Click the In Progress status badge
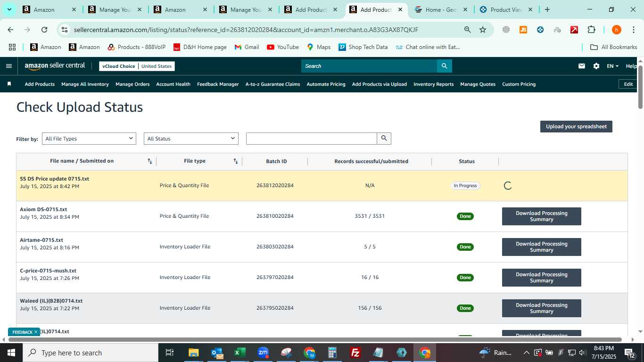Image resolution: width=644 pixels, height=362 pixels. click(x=465, y=186)
